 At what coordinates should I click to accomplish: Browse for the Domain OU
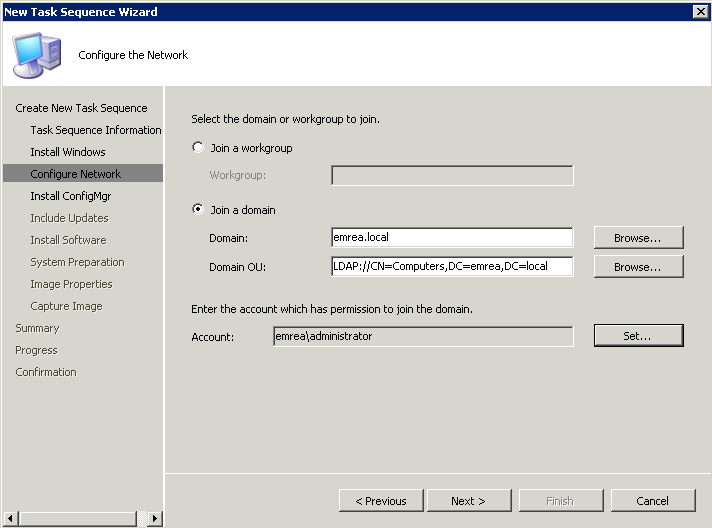coord(638,266)
